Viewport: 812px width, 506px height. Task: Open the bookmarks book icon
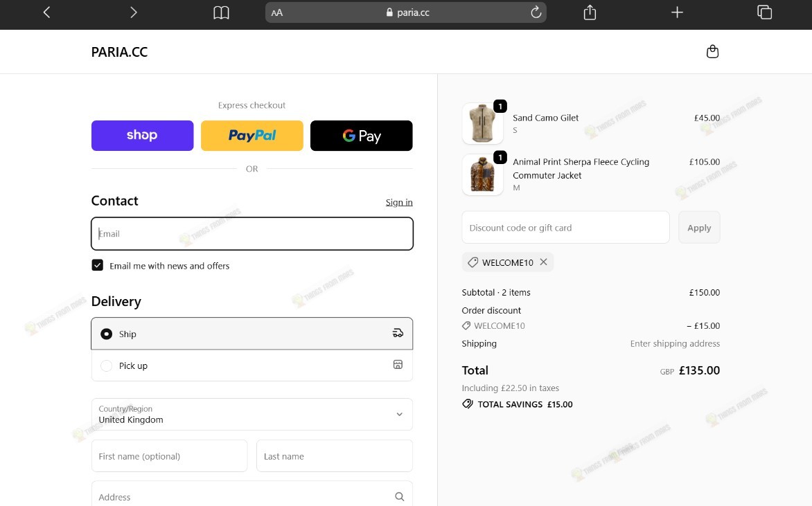coord(221,12)
